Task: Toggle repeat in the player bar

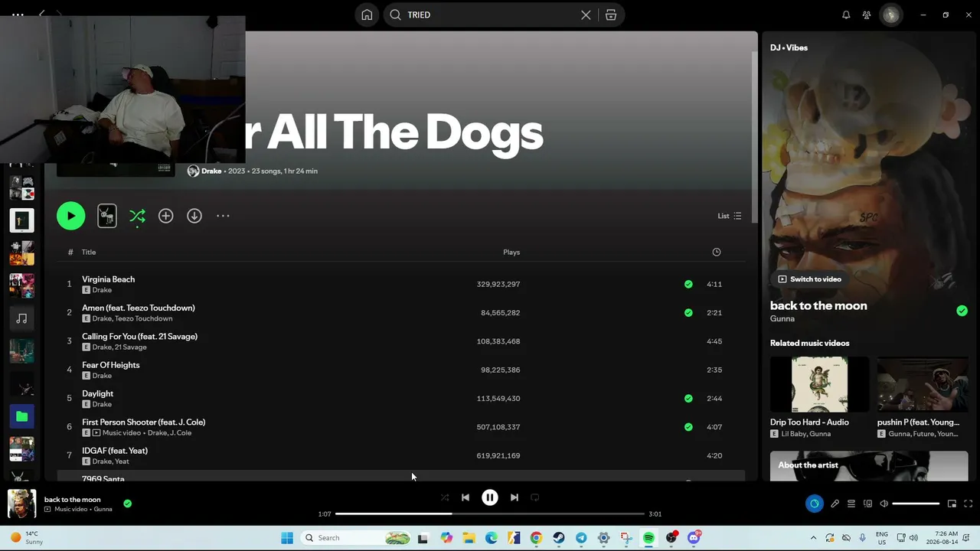Action: [x=535, y=497]
